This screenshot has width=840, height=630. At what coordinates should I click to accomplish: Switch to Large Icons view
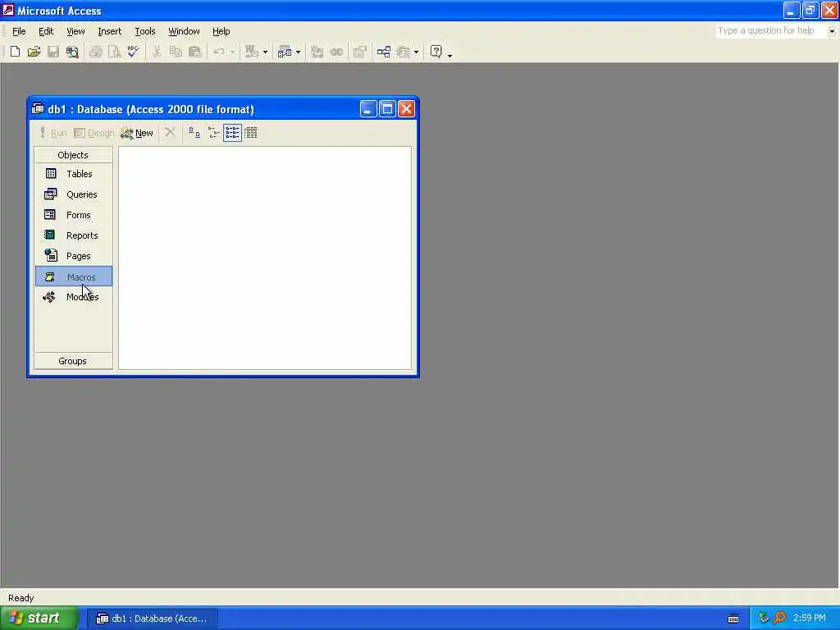pos(194,132)
